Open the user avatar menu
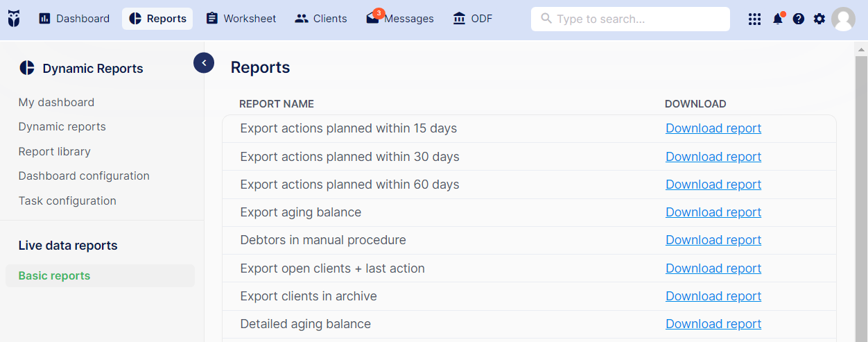 point(843,19)
